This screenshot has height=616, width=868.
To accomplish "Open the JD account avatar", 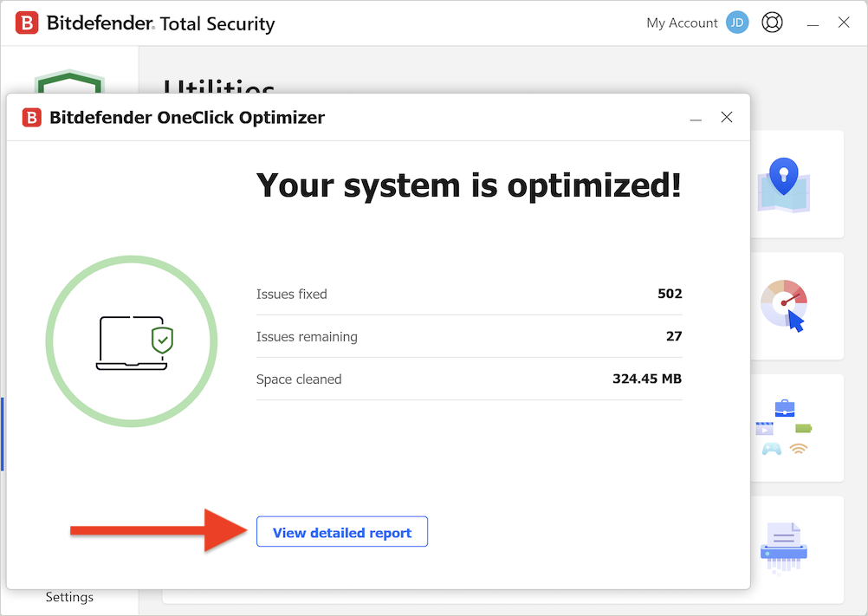I will pyautogui.click(x=737, y=23).
